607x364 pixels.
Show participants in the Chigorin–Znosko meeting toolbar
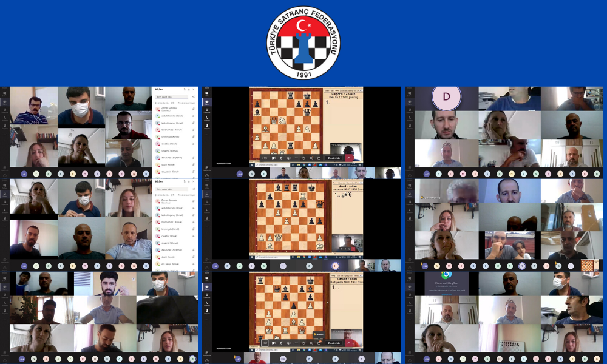[x=319, y=158]
